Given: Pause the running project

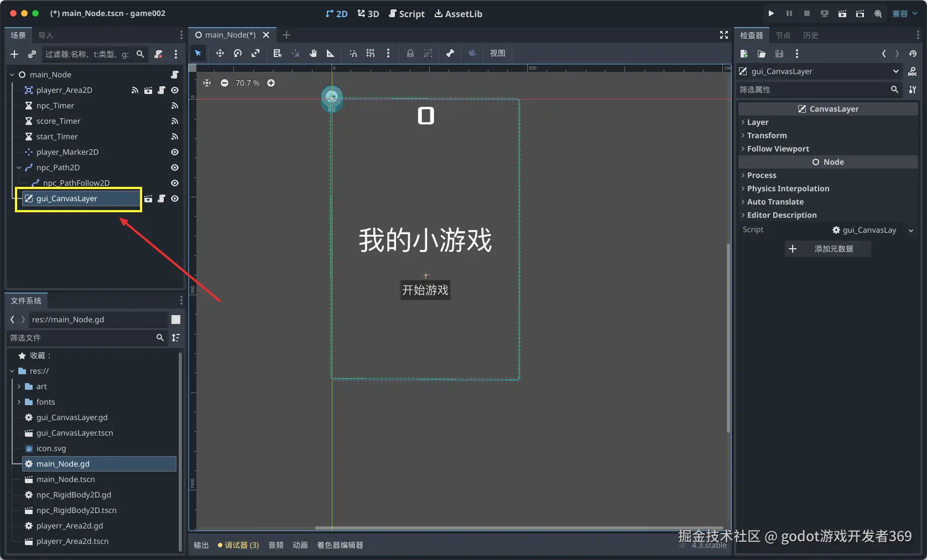Looking at the screenshot, I should point(789,13).
